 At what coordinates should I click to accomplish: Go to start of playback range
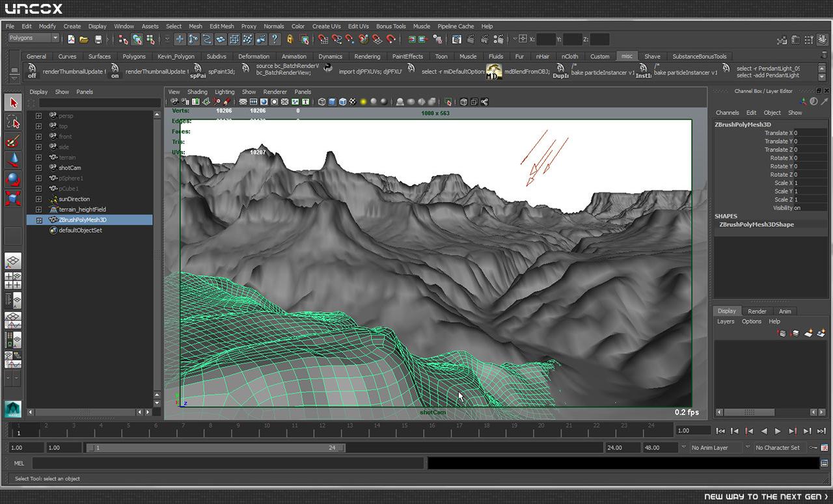pyautogui.click(x=720, y=431)
